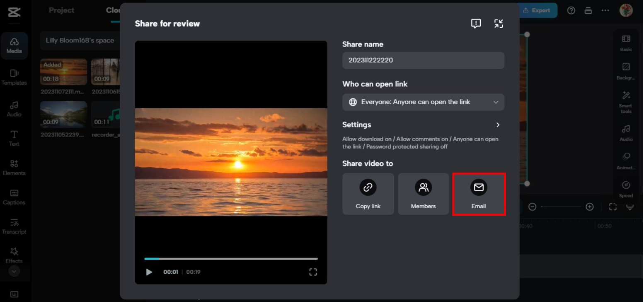644x302 pixels.
Task: Open the Audio panel in left sidebar
Action: click(x=15, y=109)
